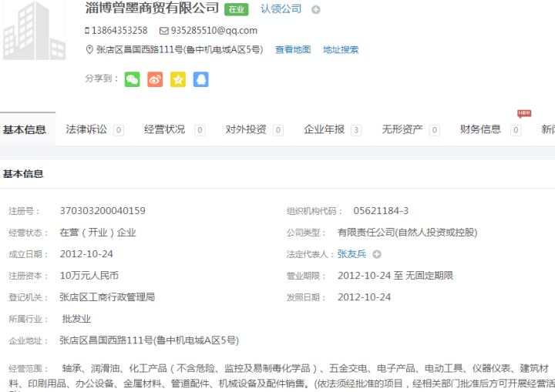
Task: Click plus icon next to 认领公司
Action: point(316,10)
